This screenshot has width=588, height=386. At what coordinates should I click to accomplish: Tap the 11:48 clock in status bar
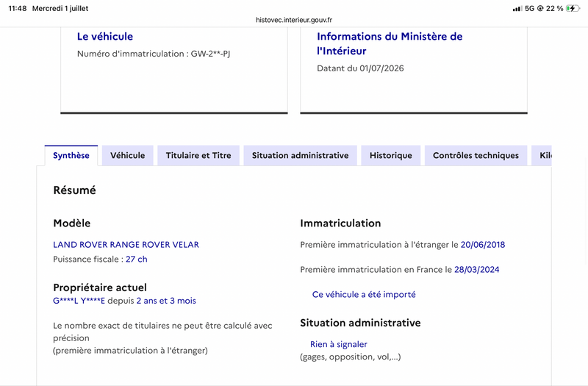18,8
